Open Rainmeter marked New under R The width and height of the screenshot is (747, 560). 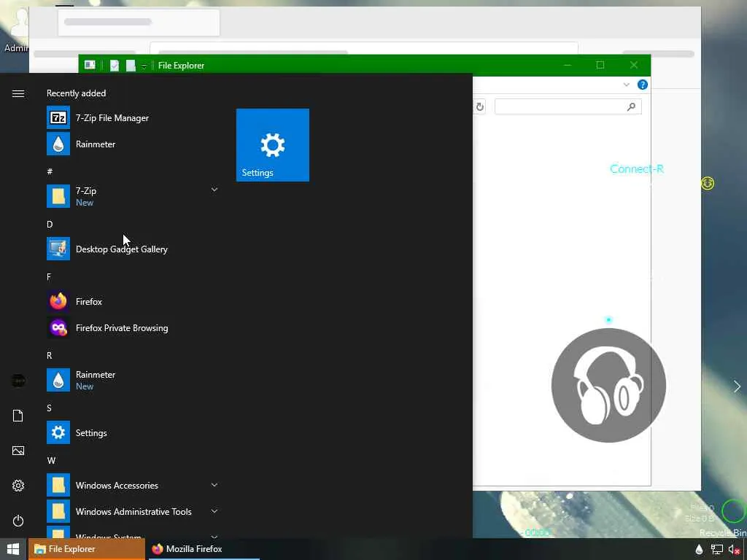tap(133, 380)
